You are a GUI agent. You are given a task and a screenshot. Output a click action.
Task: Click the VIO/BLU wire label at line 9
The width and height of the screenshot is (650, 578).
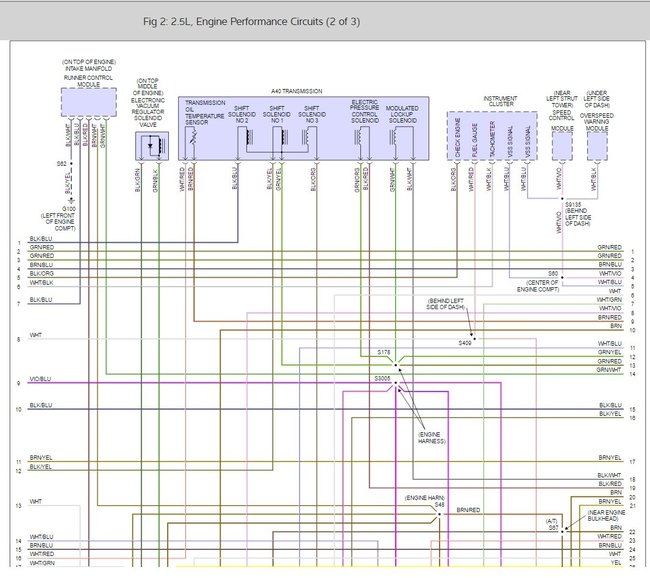[x=40, y=379]
